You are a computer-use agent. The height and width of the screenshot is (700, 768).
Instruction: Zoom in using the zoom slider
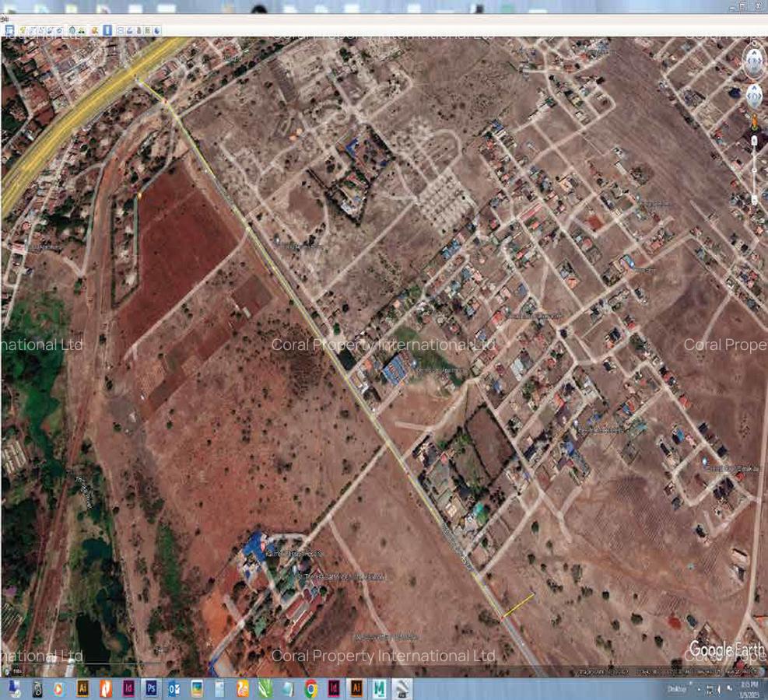point(754,142)
